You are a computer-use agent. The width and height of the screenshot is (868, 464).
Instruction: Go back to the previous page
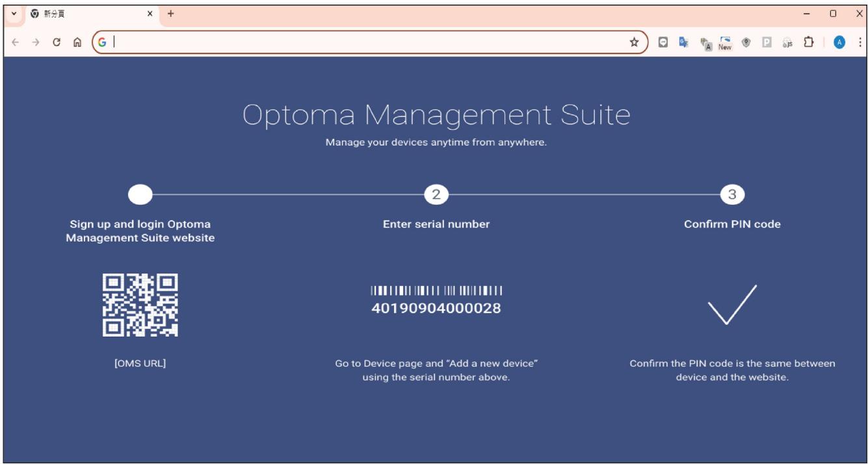tap(16, 42)
